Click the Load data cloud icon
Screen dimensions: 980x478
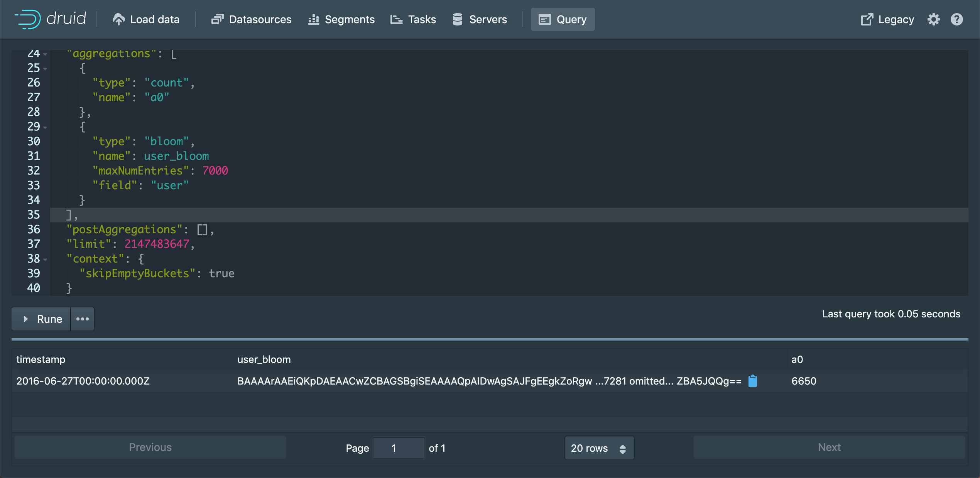(118, 19)
